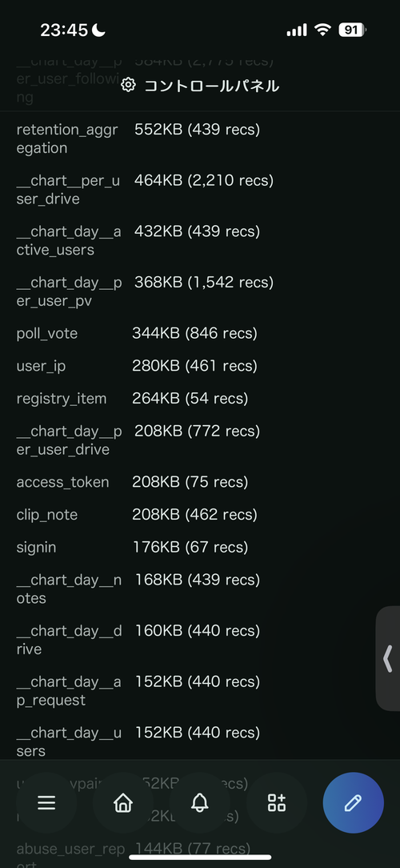The width and height of the screenshot is (400, 868).
Task: Click the gear icon beside コントロールパネル
Action: (x=128, y=86)
